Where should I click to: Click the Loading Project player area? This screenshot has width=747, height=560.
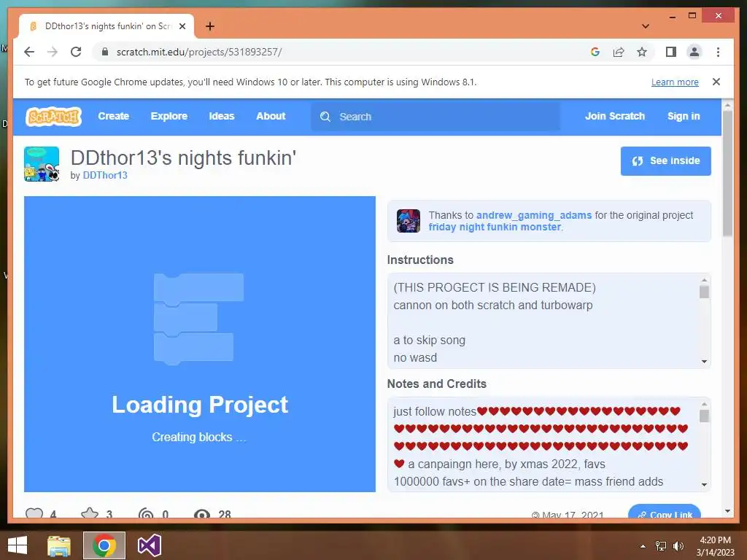200,344
